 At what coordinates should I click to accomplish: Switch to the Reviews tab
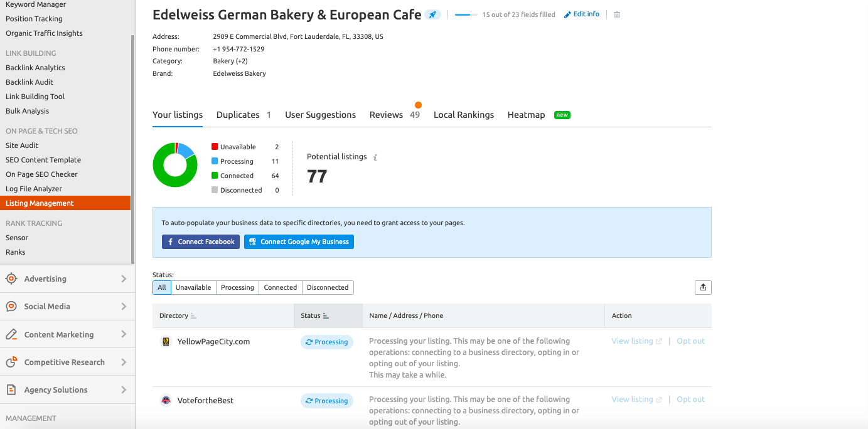[386, 115]
